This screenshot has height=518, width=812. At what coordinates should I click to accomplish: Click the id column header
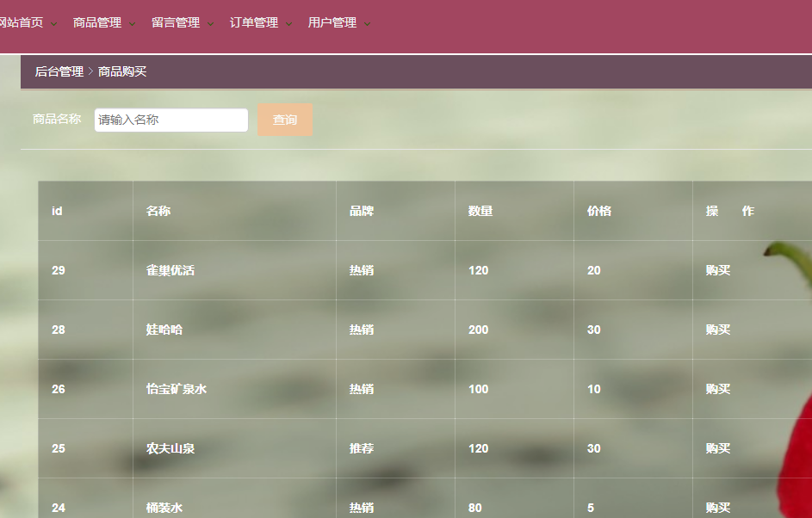click(57, 211)
